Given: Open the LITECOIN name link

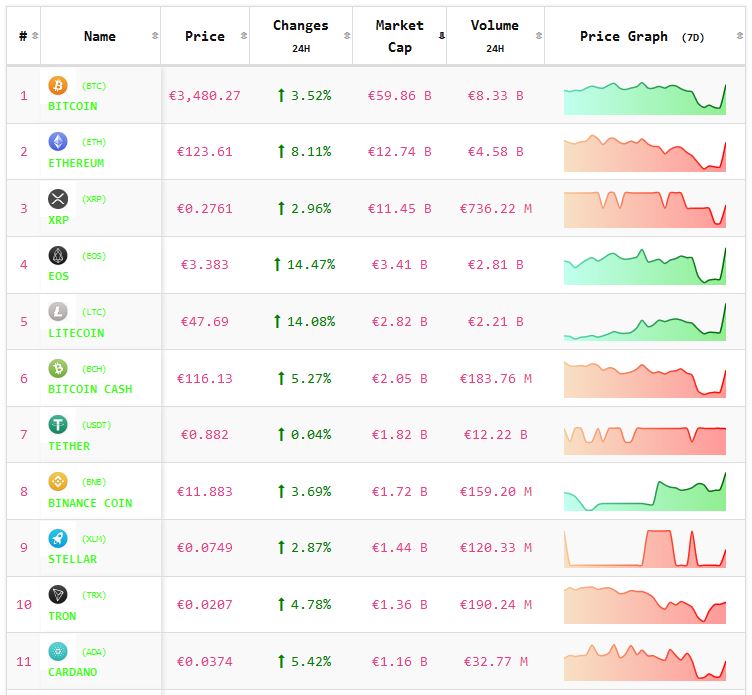Looking at the screenshot, I should (x=76, y=333).
